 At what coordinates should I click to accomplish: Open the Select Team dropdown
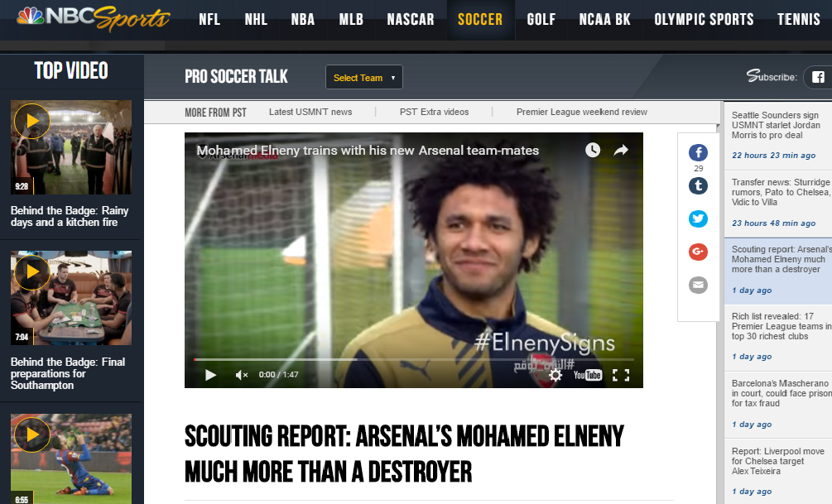coord(364,78)
